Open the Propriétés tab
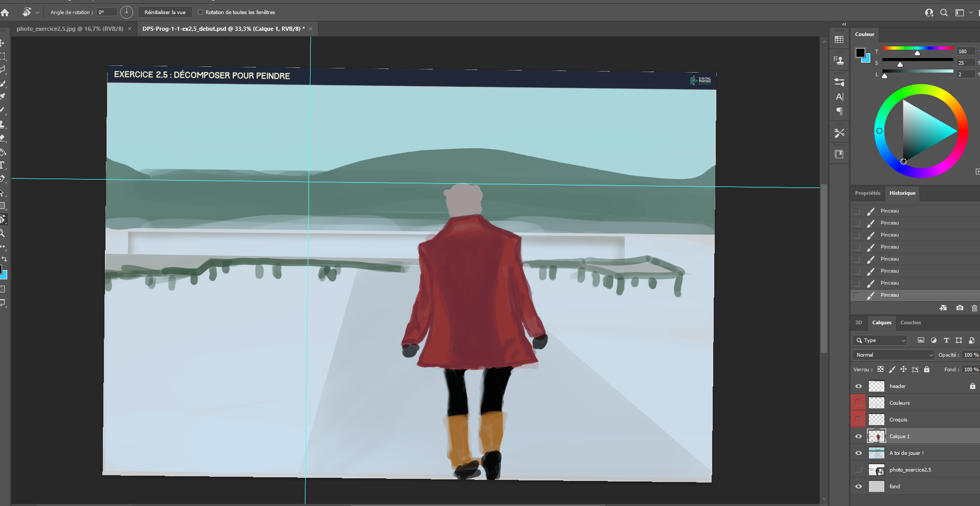Image resolution: width=980 pixels, height=506 pixels. (867, 193)
